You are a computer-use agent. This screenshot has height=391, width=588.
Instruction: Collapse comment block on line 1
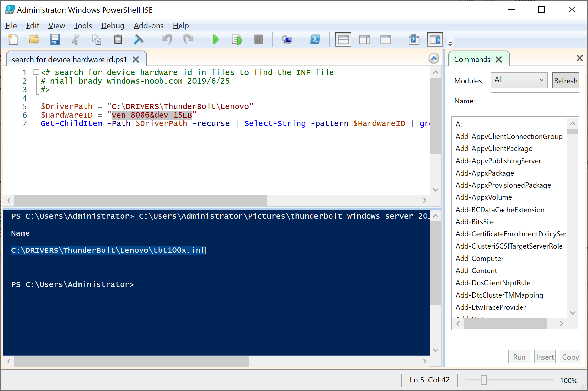[x=36, y=72]
